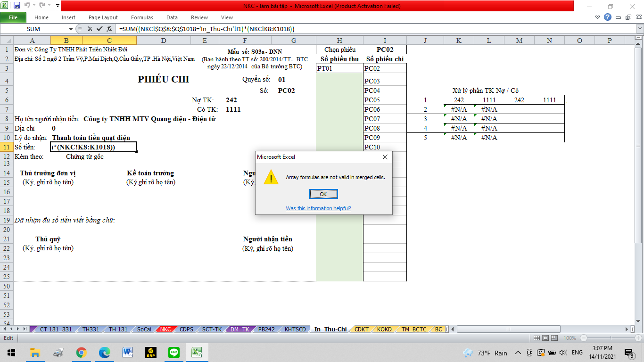Open the Insert ribbon tab
The width and height of the screenshot is (644, 362).
click(68, 17)
